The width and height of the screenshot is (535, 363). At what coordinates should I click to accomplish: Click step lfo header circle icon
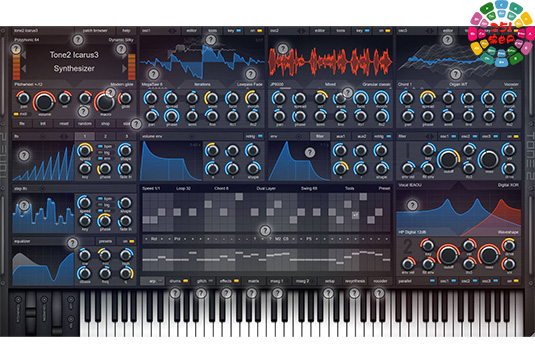pos(42,188)
